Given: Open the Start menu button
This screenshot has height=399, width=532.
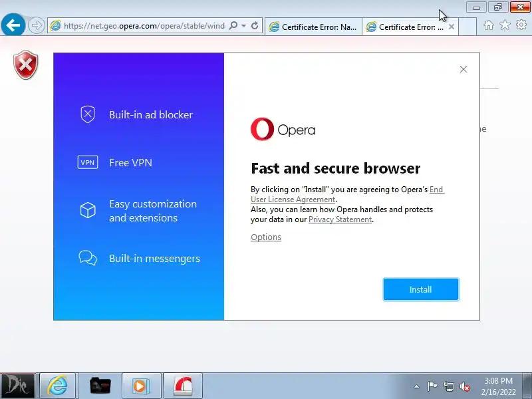Looking at the screenshot, I should pyautogui.click(x=17, y=386).
